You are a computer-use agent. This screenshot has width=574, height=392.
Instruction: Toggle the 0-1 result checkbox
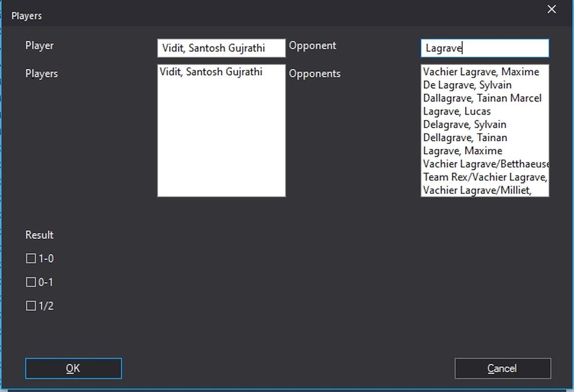(x=31, y=282)
